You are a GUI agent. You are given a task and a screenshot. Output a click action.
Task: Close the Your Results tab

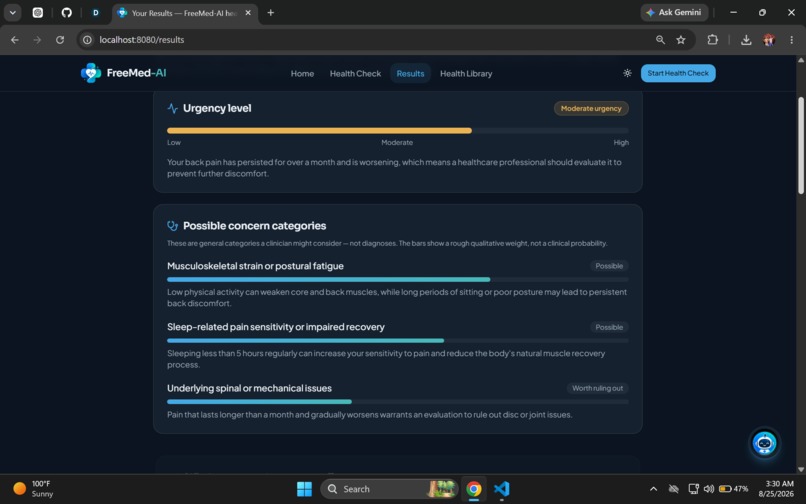click(248, 13)
